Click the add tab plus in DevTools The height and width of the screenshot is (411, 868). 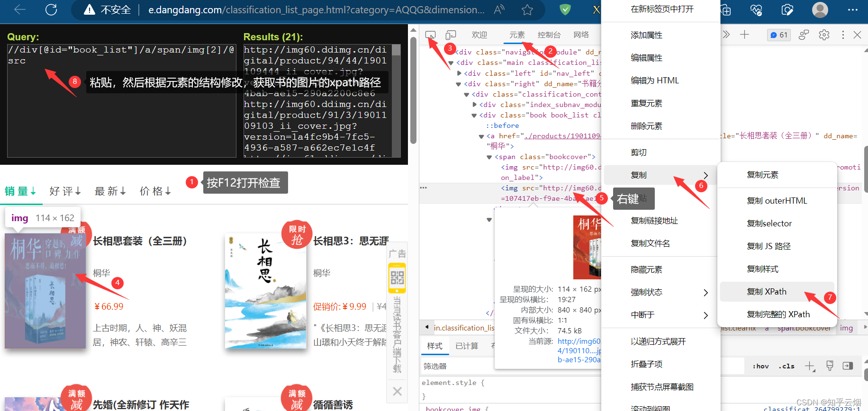coord(745,35)
